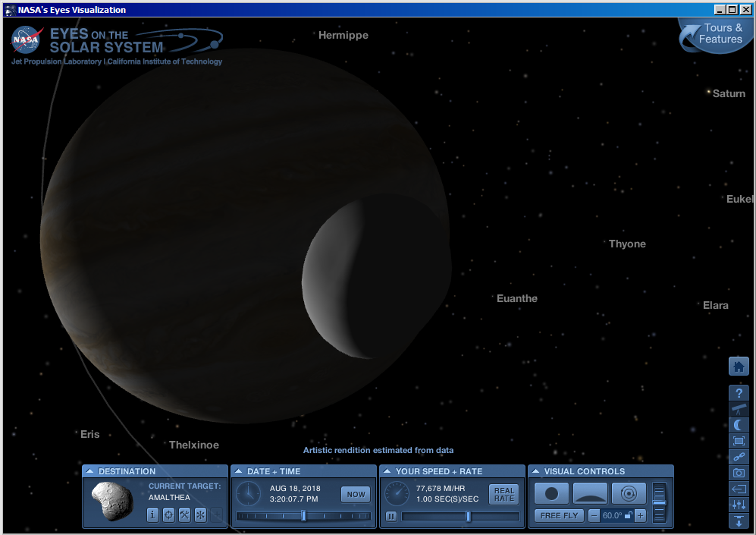Collapse the Date + Time panel

coord(238,471)
